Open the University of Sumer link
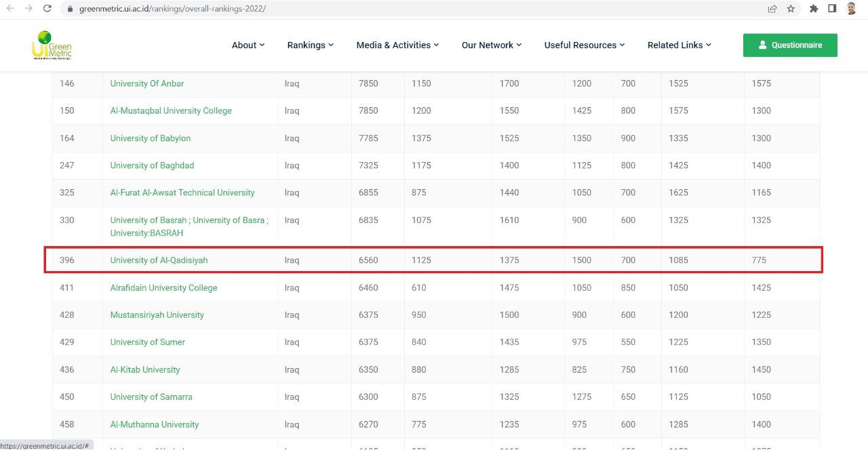Screen dimensions: 868x450 click(148, 342)
